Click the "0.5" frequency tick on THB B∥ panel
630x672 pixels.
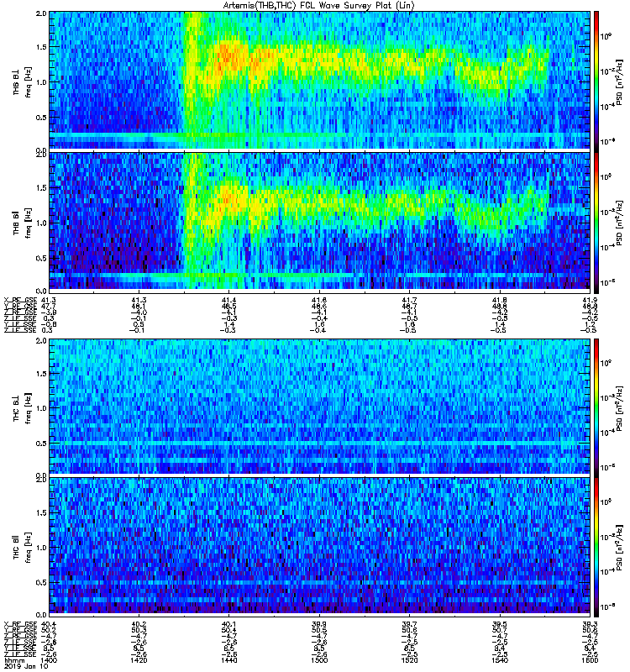(41, 258)
